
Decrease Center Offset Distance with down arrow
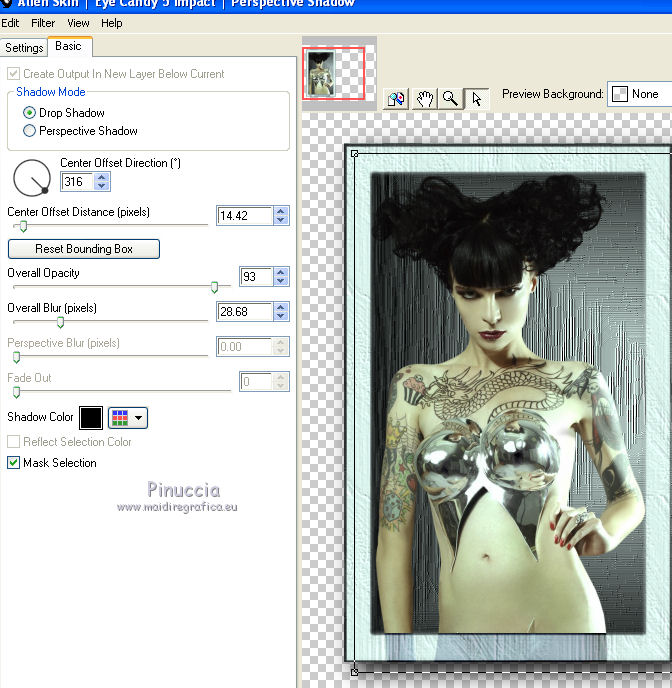[281, 220]
